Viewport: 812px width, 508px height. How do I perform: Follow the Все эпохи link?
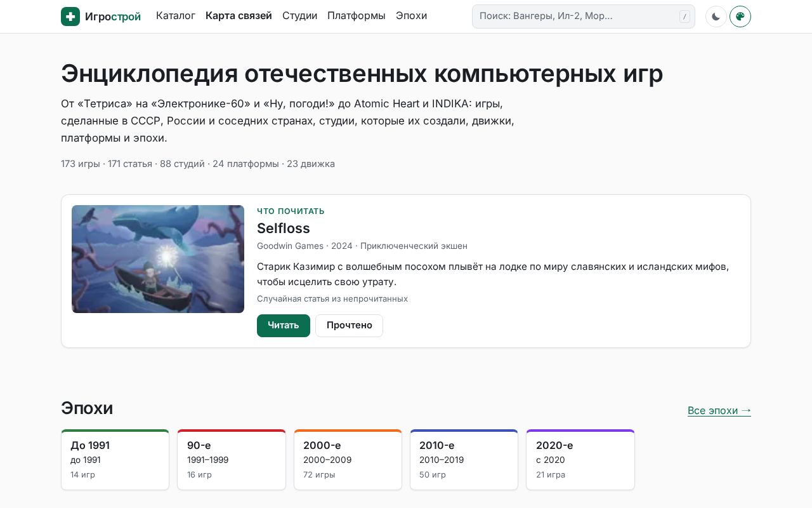point(719,410)
